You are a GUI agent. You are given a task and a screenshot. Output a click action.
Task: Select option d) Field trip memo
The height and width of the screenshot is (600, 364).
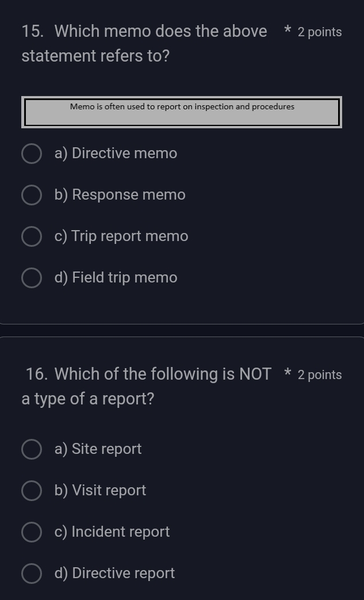[x=32, y=278]
